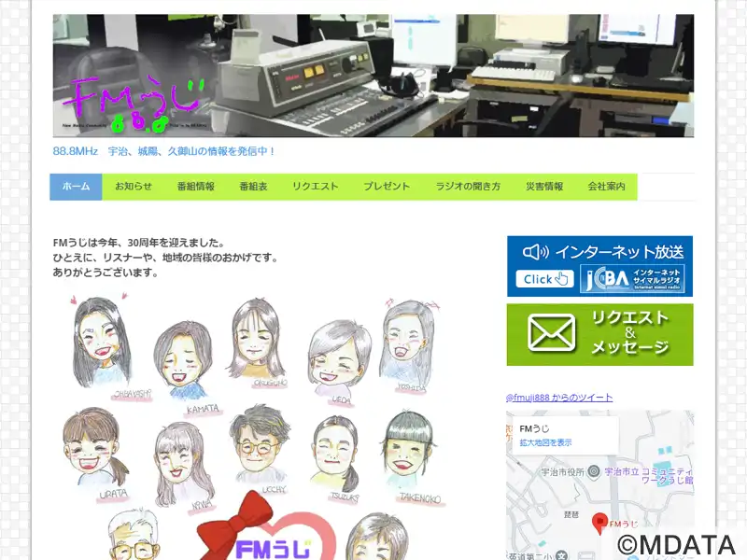The image size is (747, 560).
Task: Click the 宇治市役所 map marker
Action: 594,472
